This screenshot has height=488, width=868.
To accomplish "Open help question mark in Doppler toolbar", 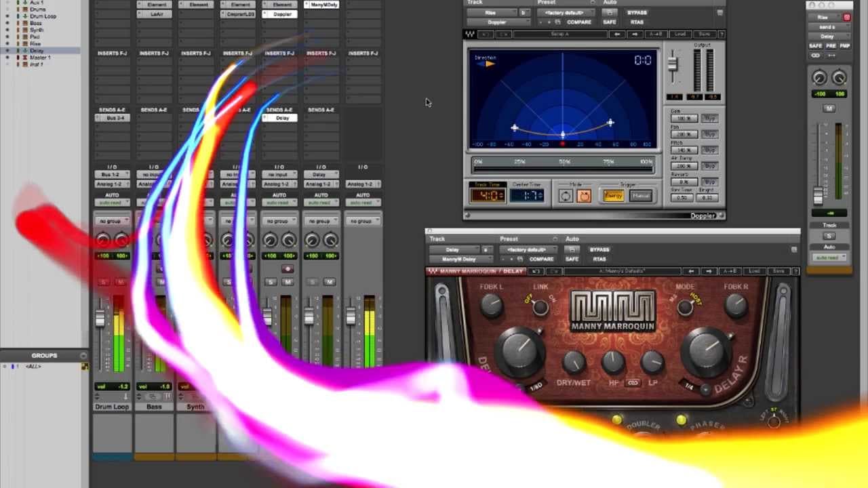I will (x=721, y=34).
